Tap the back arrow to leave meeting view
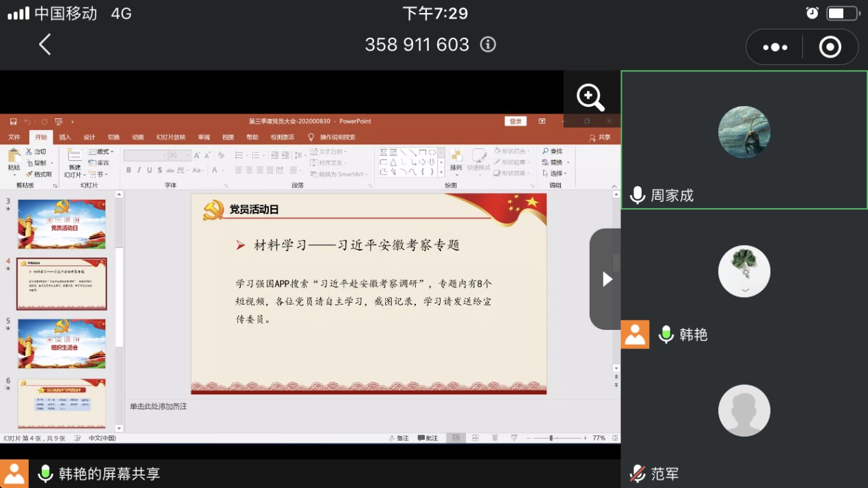 [x=45, y=45]
